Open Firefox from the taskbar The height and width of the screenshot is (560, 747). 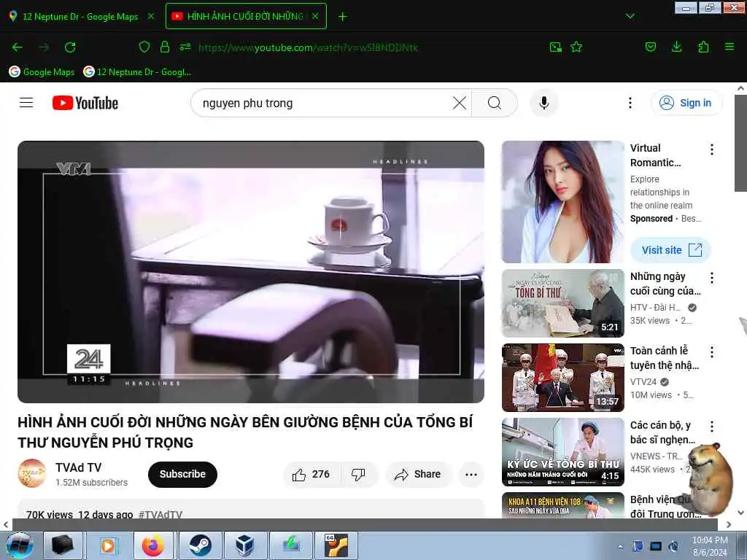tap(153, 545)
